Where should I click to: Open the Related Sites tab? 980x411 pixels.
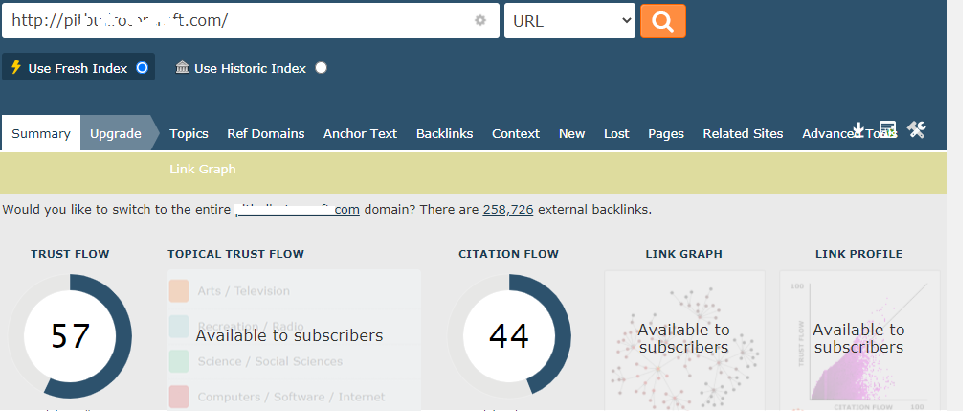point(743,134)
